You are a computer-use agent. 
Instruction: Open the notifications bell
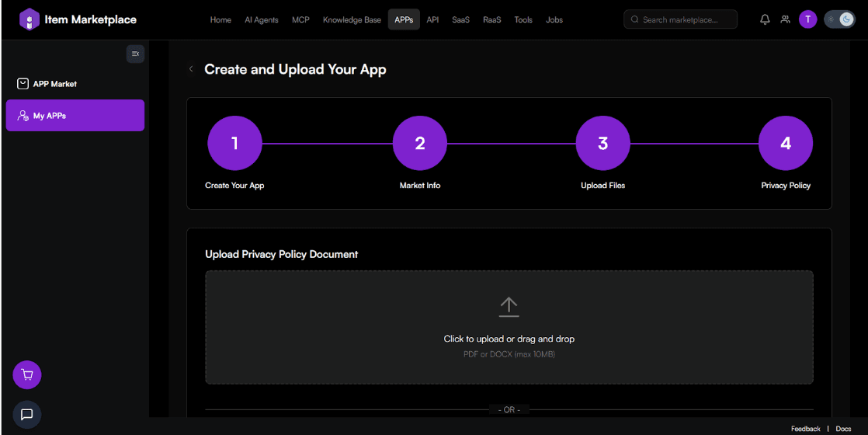(x=765, y=19)
